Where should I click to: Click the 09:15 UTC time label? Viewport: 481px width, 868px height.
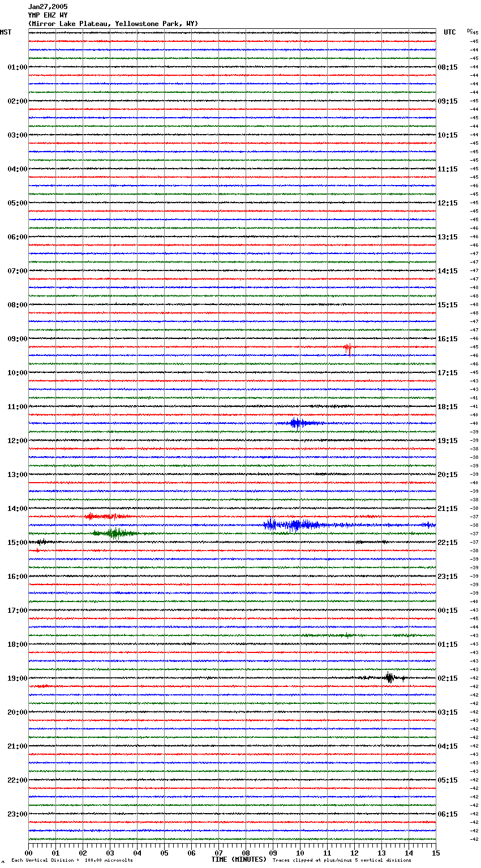[x=448, y=101]
